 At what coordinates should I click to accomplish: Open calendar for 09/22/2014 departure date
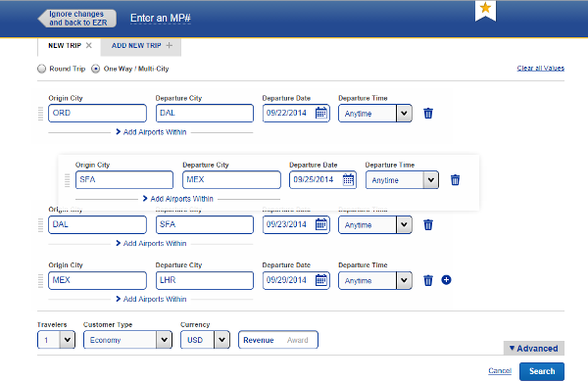(x=321, y=113)
